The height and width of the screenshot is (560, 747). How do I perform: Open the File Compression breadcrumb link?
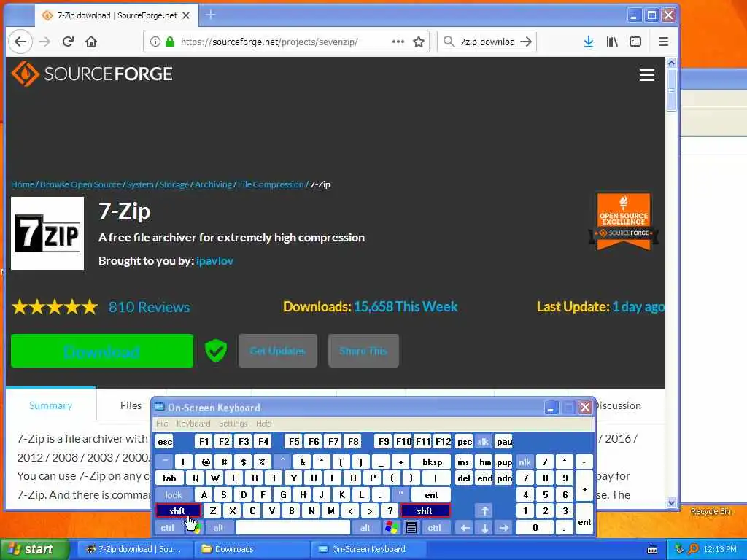(271, 184)
